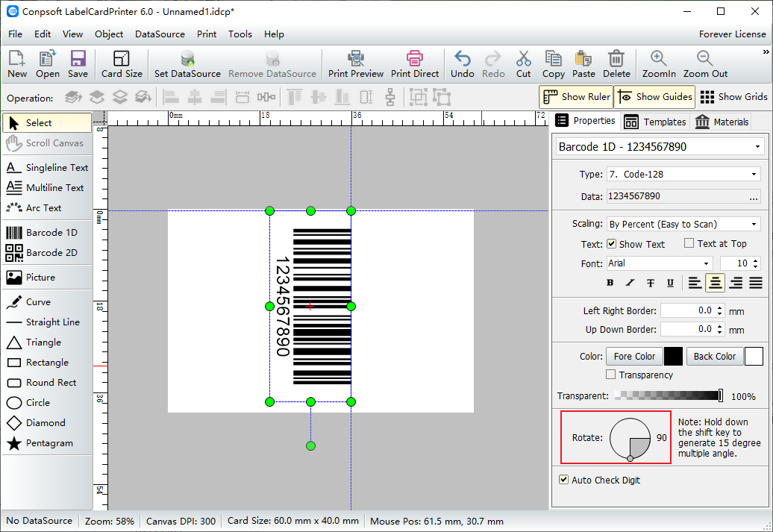Enable the Text at Top checkbox
The height and width of the screenshot is (532, 773).
[x=689, y=243]
